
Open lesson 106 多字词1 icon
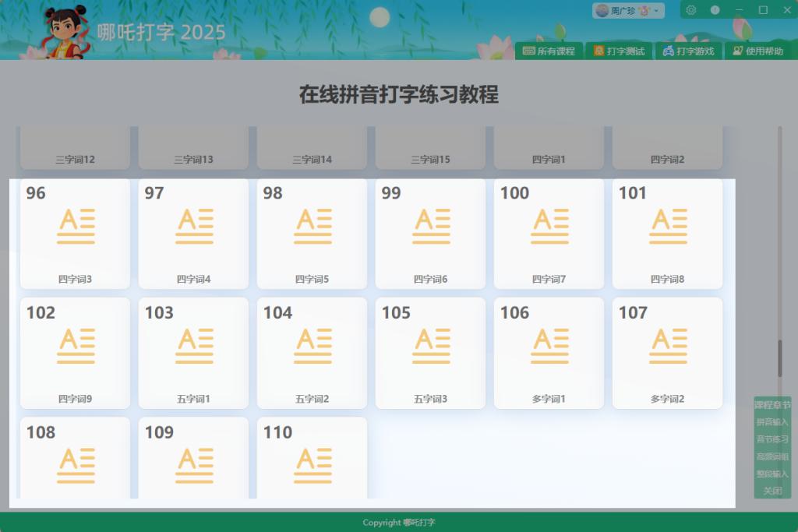click(549, 347)
